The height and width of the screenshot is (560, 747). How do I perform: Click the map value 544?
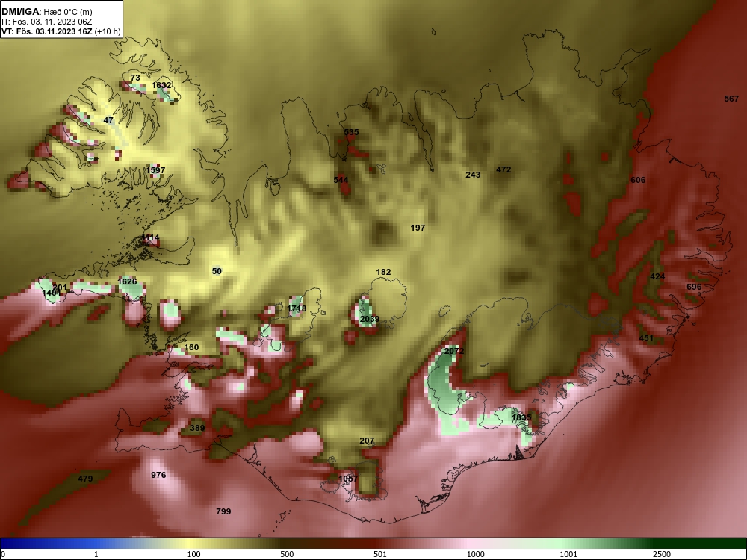tap(341, 180)
